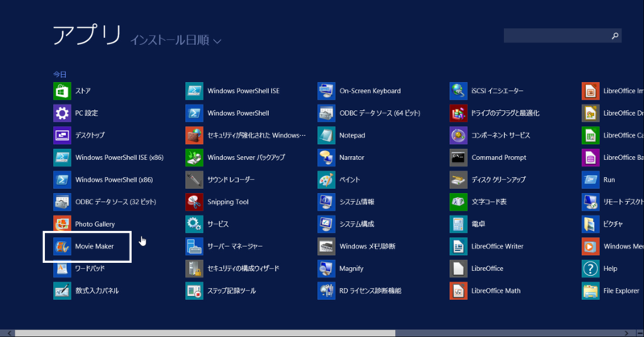Launch Narrator icon

(x=327, y=157)
